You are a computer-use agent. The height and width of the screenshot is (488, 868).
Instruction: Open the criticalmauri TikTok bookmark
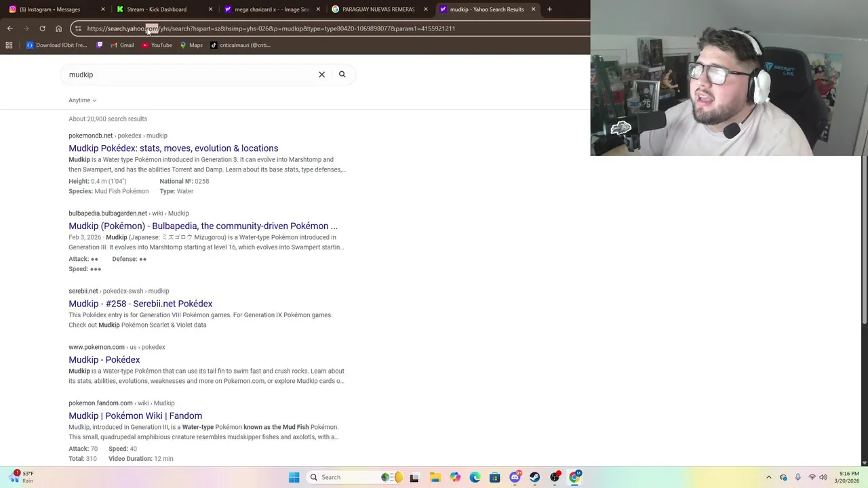point(240,45)
